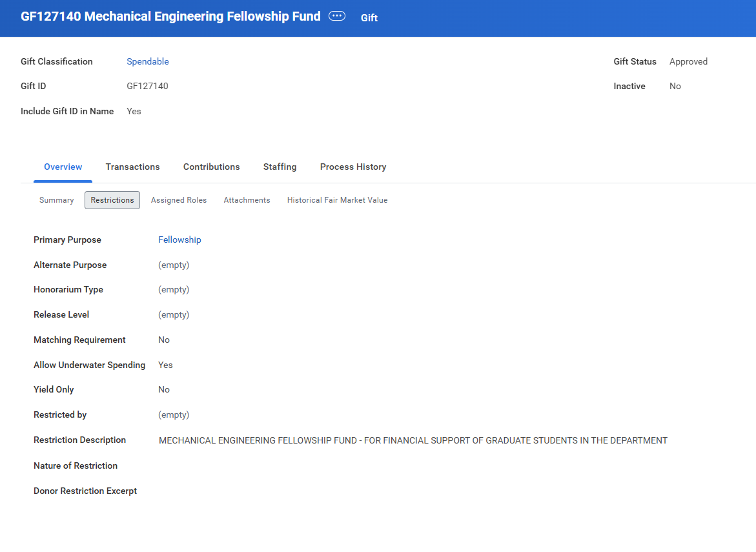This screenshot has width=756, height=552.
Task: Open the Staffing tab
Action: (280, 167)
